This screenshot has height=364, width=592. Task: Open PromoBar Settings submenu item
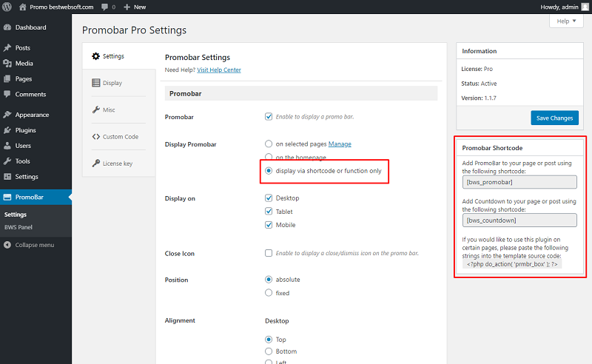point(16,214)
